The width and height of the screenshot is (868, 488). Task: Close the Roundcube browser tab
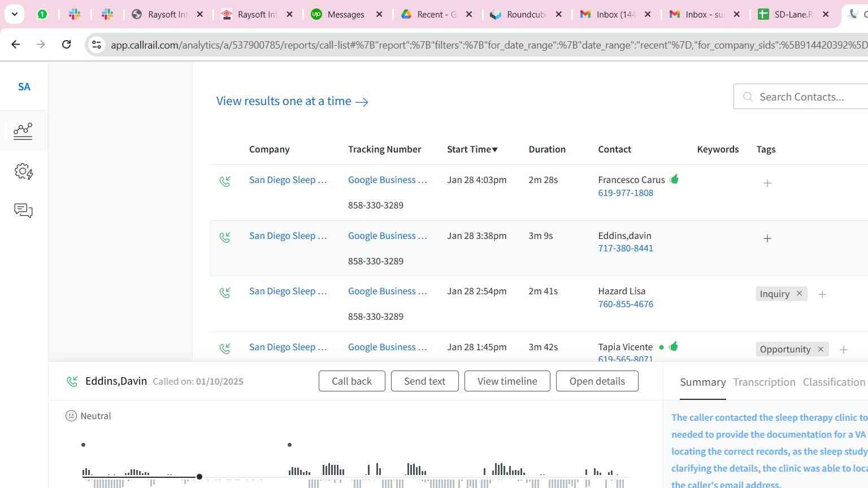tap(559, 15)
